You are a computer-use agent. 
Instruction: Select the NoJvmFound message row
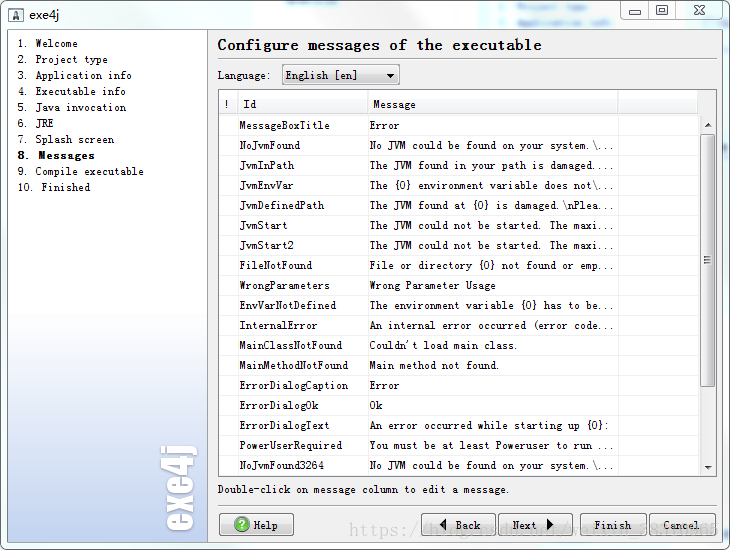coord(269,146)
